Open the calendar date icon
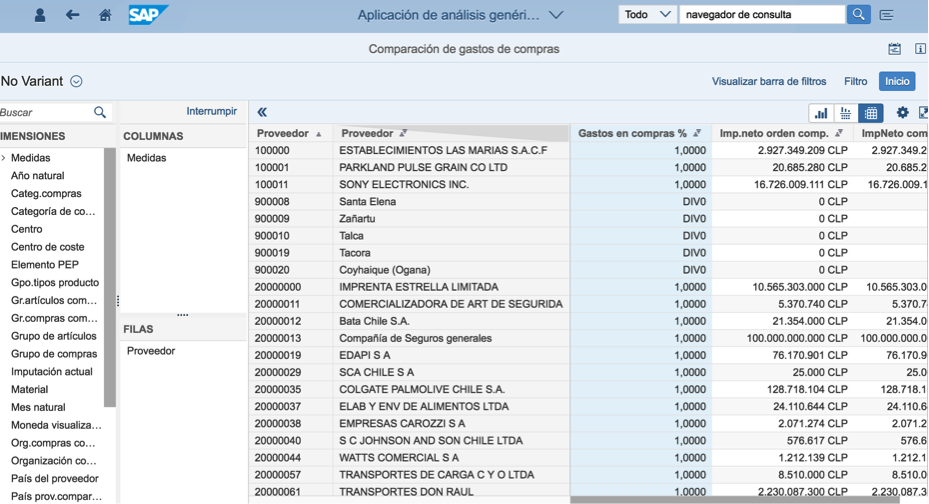The width and height of the screenshot is (929, 504). click(895, 49)
